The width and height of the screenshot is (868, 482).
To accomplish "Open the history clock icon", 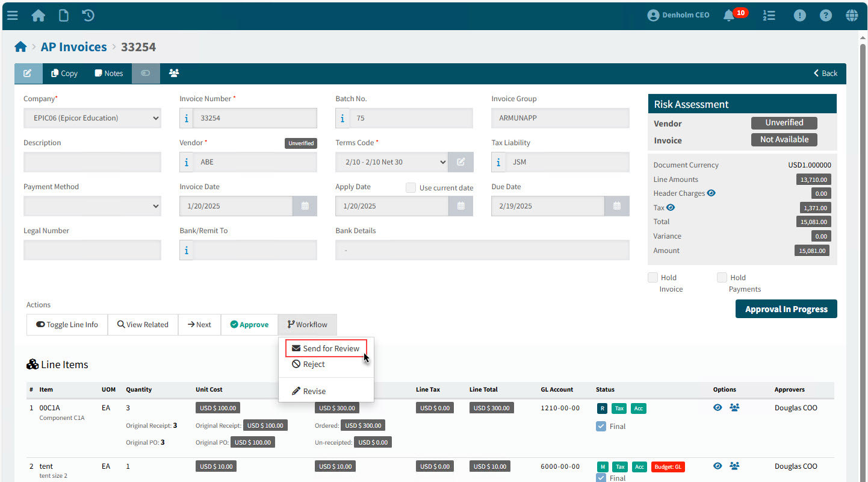I will 88,16.
